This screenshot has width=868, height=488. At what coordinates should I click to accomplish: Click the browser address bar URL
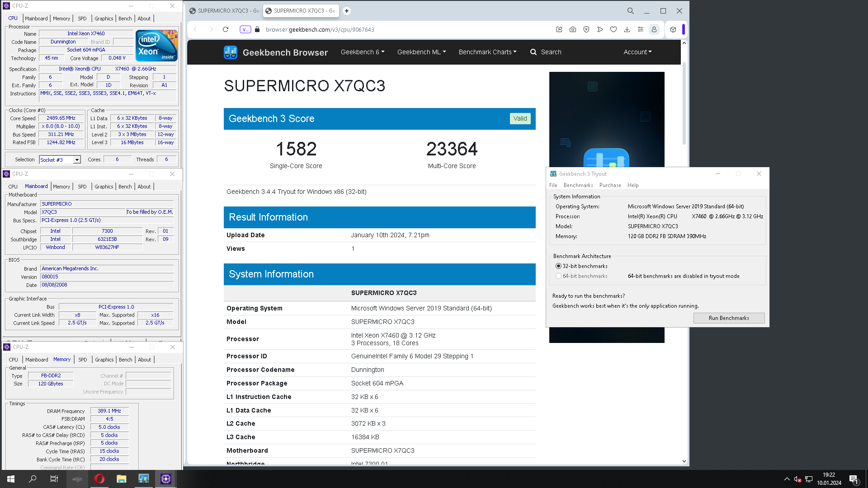coord(320,29)
